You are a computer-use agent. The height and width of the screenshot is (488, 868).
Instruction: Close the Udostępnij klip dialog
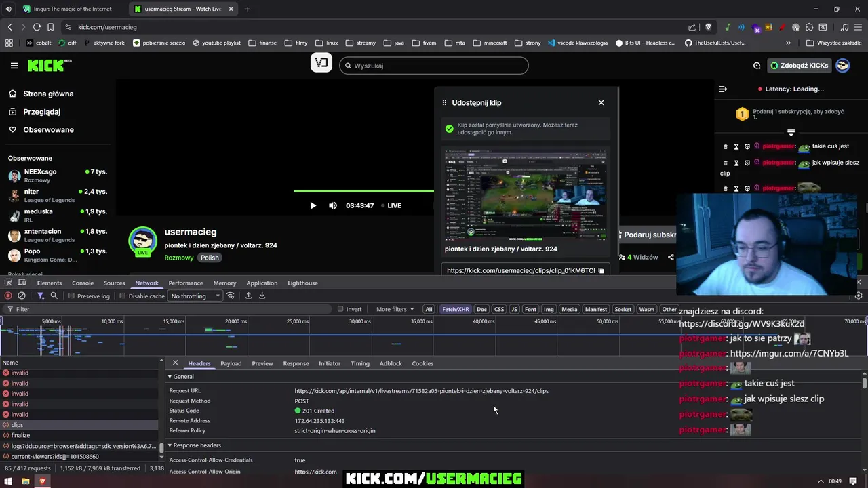601,102
